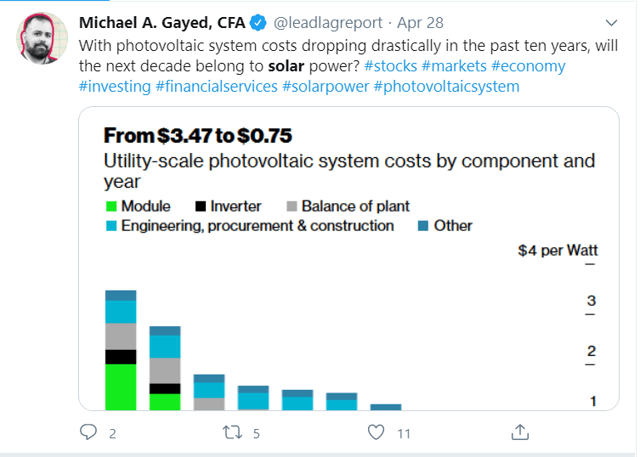Follow the #economy hashtag link
Image resolution: width=640 pixels, height=457 pixels.
528,66
